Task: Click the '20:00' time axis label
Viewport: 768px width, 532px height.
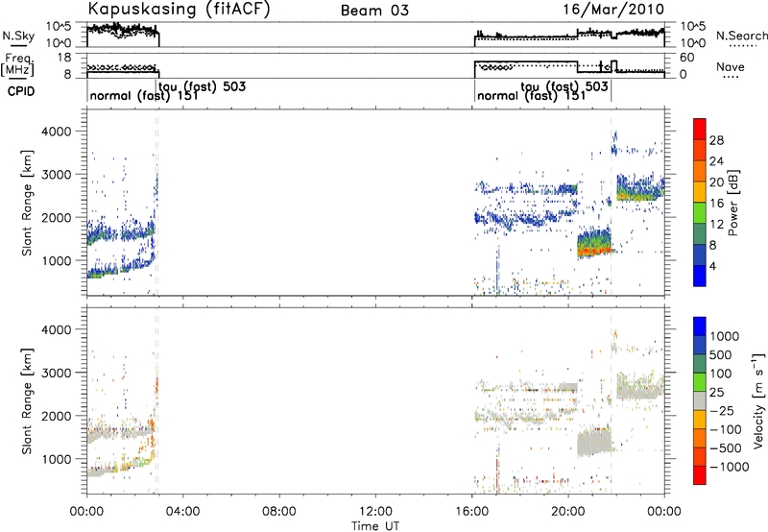Action: pos(568,512)
